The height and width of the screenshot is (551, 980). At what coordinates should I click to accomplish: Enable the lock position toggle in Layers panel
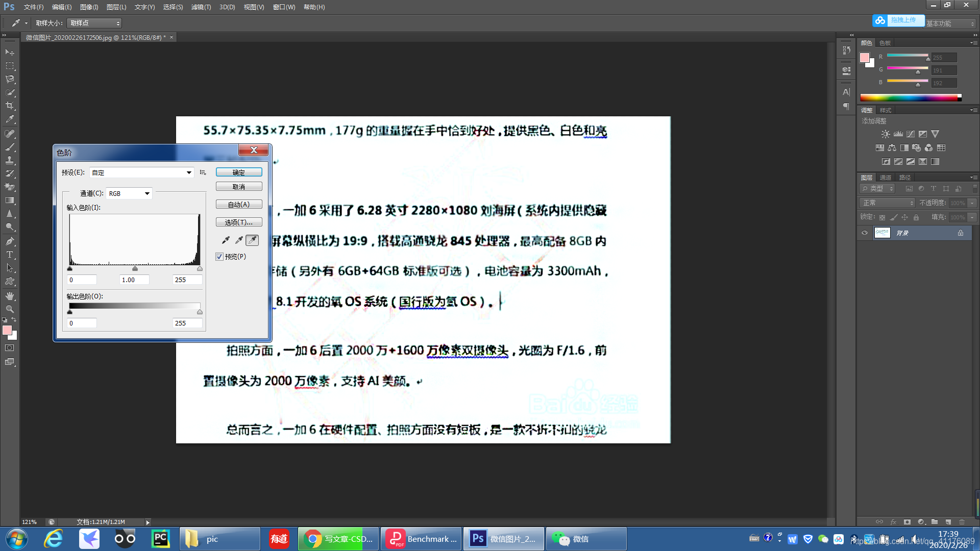pyautogui.click(x=904, y=217)
